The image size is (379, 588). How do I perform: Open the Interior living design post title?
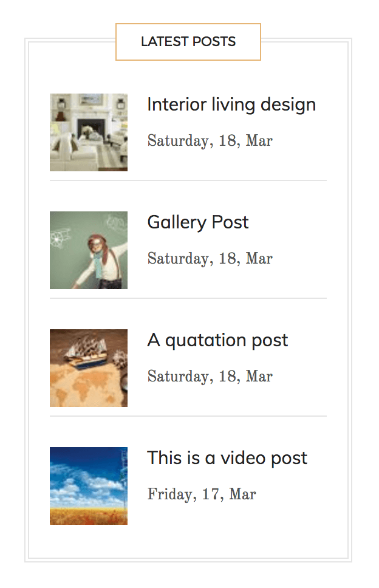pyautogui.click(x=231, y=104)
